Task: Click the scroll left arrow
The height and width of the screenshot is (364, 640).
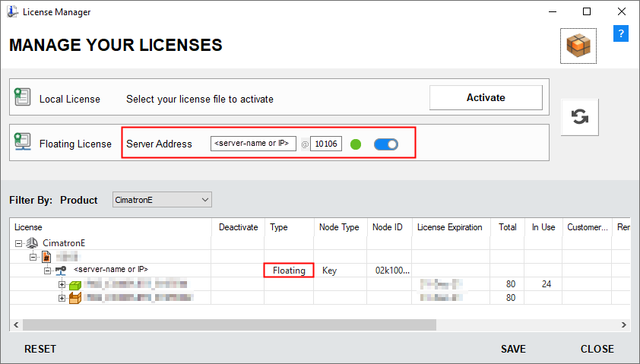Action: coord(16,324)
